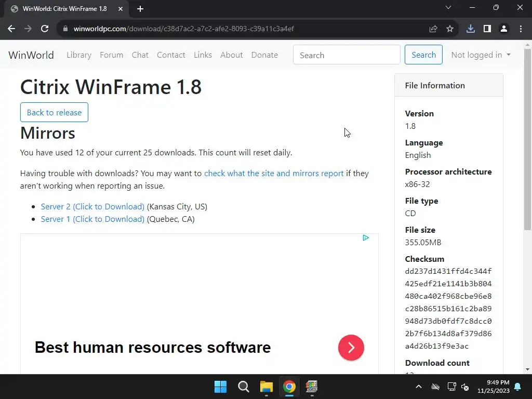Screen dimensions: 532x399
Task: Open the Forum menu item
Action: pyautogui.click(x=111, y=55)
